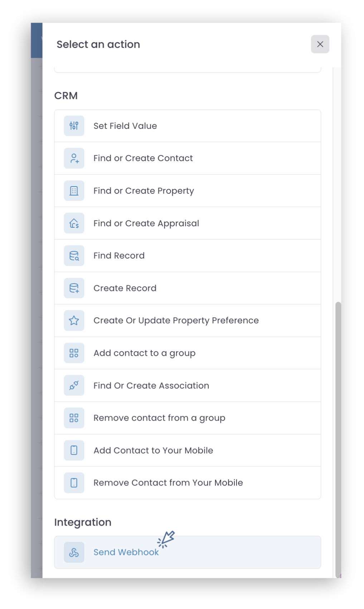Select the Find or Create Appraisal label
The width and height of the screenshot is (364, 609).
[146, 223]
